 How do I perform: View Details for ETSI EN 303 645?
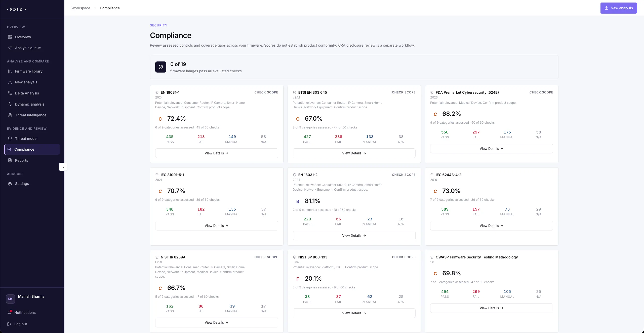354,153
